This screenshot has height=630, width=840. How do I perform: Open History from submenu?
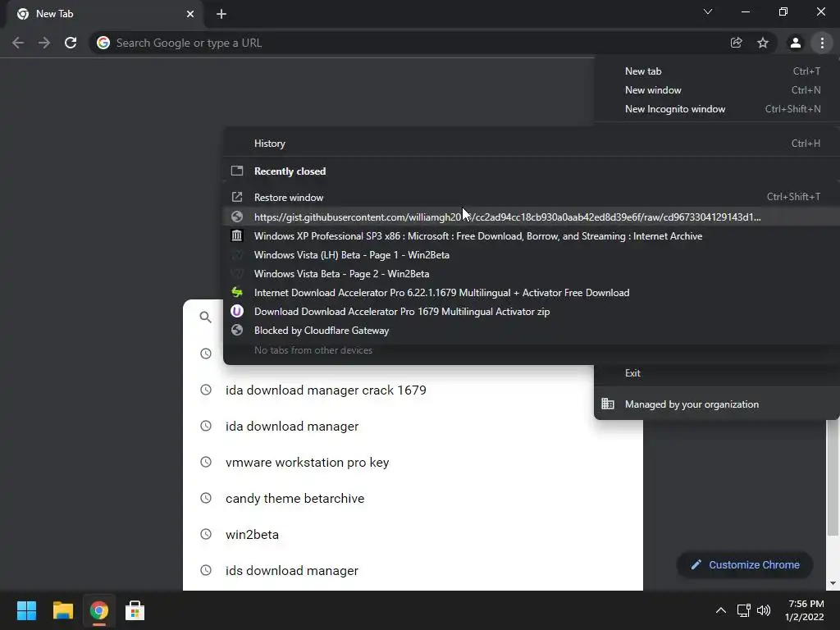pos(532,143)
